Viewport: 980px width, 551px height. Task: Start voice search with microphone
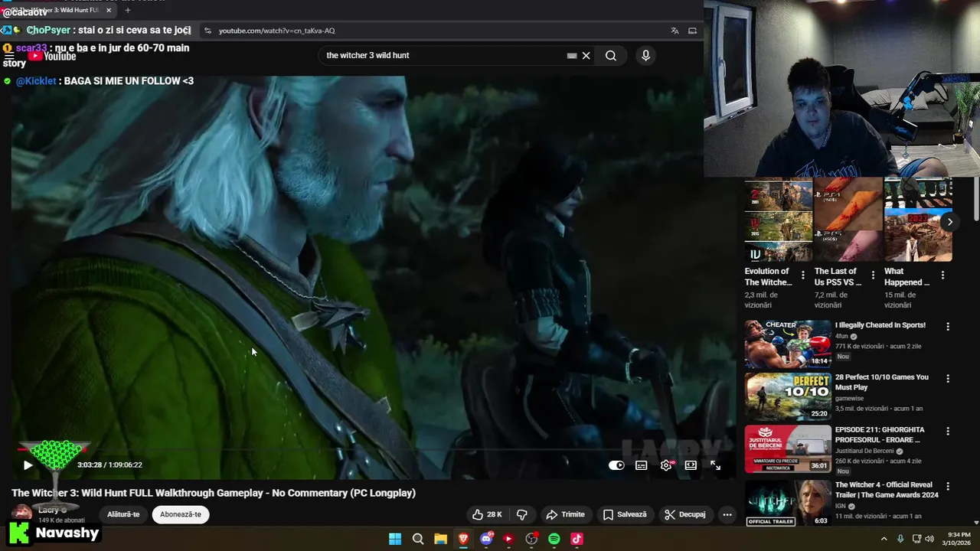coord(645,55)
